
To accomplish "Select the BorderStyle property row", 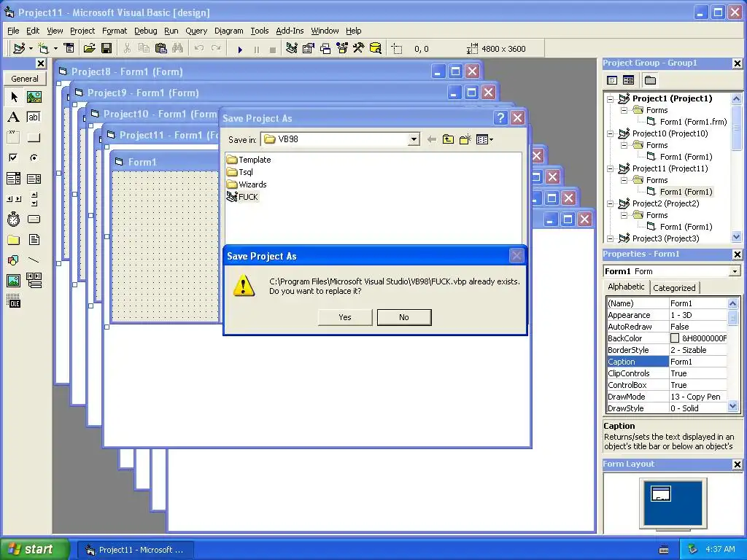I will [667, 350].
